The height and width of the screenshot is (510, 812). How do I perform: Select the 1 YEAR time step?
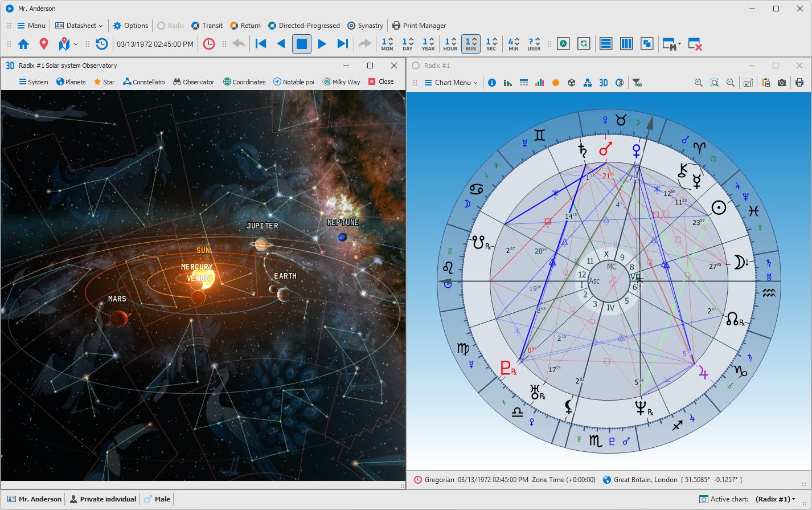point(428,44)
